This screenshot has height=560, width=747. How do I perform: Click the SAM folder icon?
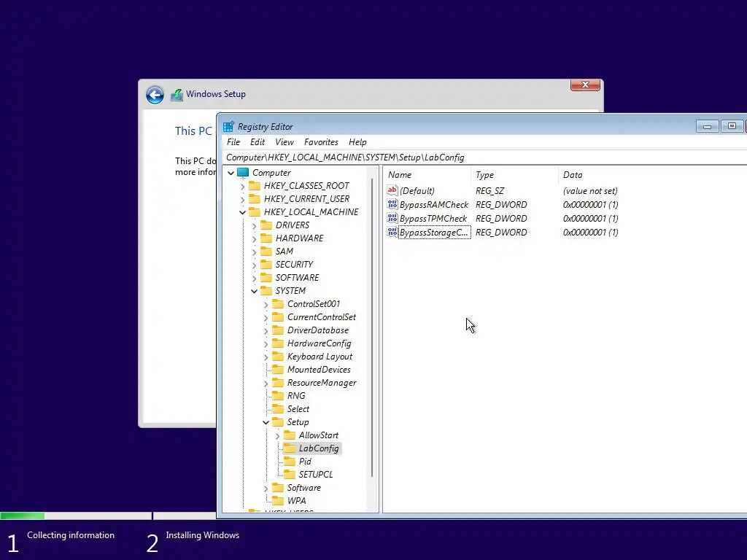coord(266,251)
